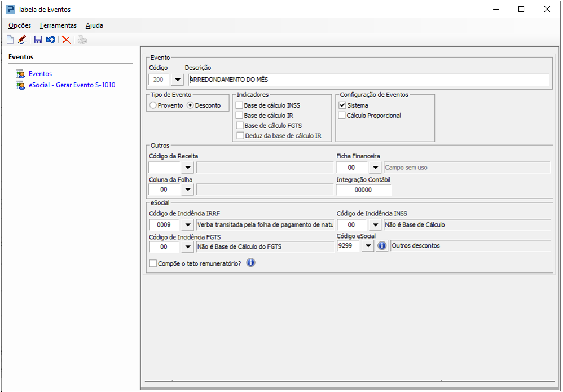This screenshot has width=563, height=392.
Task: Click the Save floppy disk icon
Action: pos(38,39)
